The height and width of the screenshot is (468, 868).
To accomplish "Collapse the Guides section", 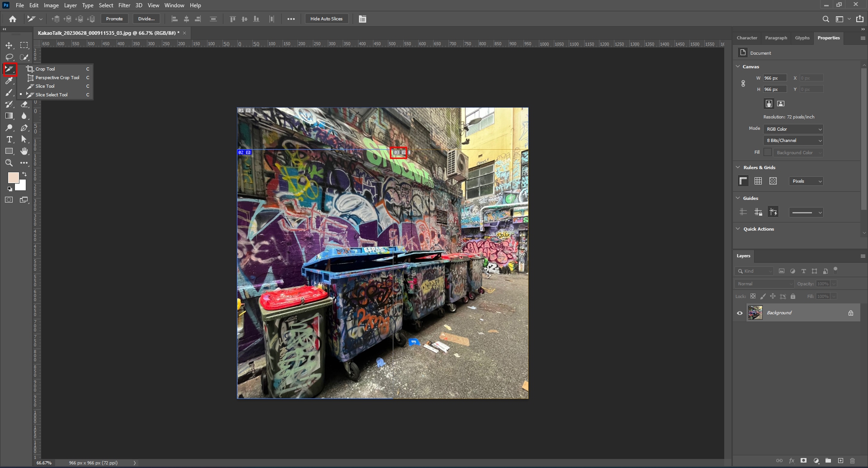I will 738,198.
